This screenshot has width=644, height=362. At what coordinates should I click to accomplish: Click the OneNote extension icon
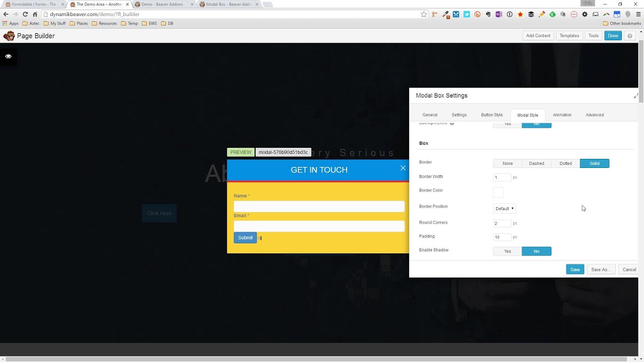(x=499, y=15)
